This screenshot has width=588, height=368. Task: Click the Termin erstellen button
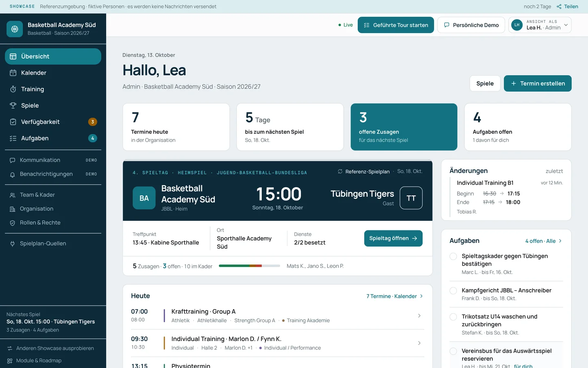pos(538,83)
